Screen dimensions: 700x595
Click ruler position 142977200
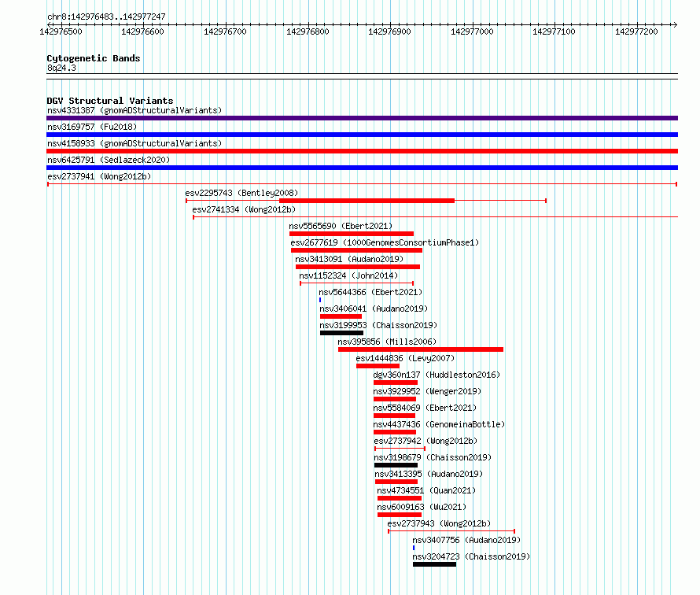point(636,31)
